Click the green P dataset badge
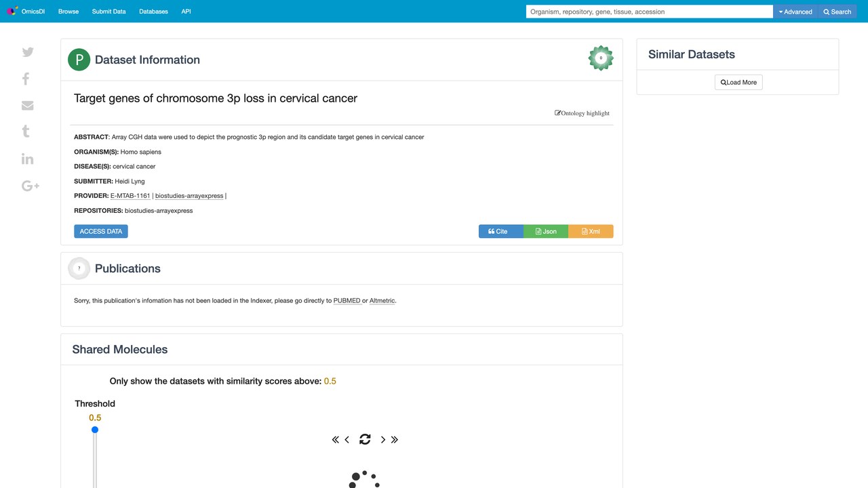The image size is (868, 488). pos(79,60)
